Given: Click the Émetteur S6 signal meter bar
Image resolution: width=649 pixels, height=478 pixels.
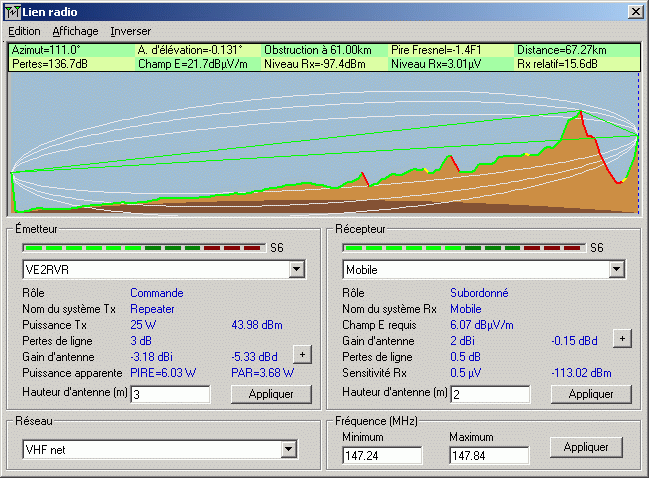Looking at the screenshot, I should (144, 248).
